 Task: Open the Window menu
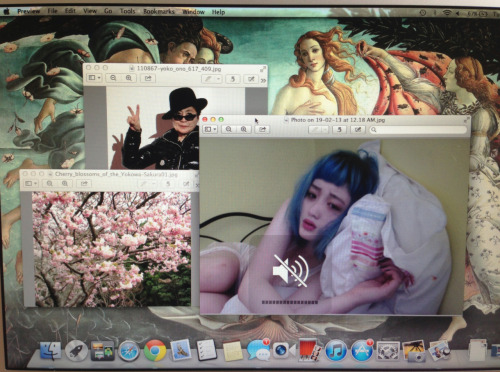click(x=193, y=12)
